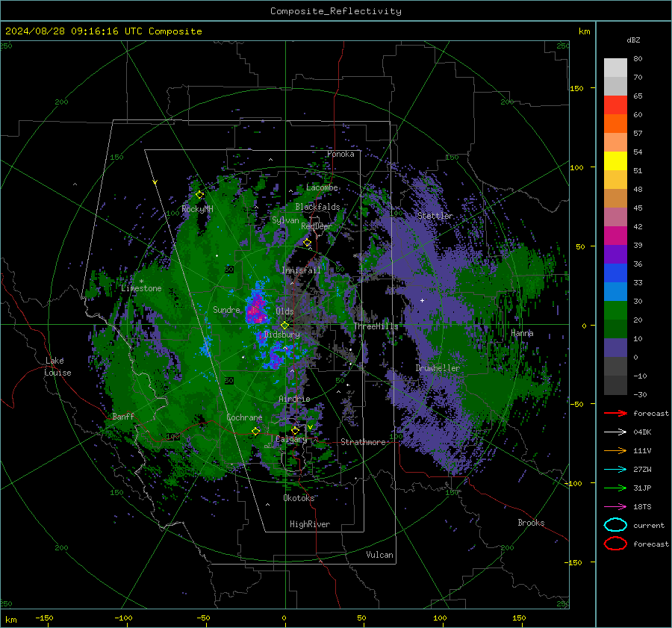Click the Drumheller city label
The image size is (672, 628).
pos(438,368)
